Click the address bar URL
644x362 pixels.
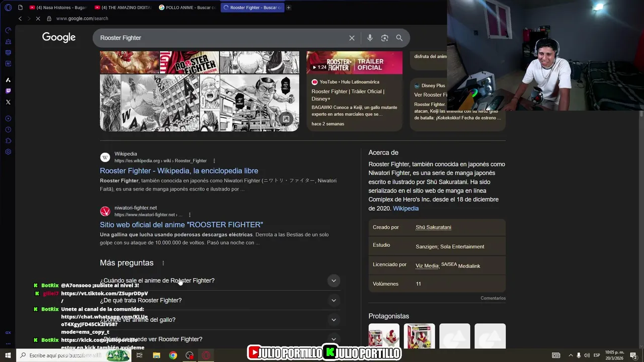(x=82, y=19)
